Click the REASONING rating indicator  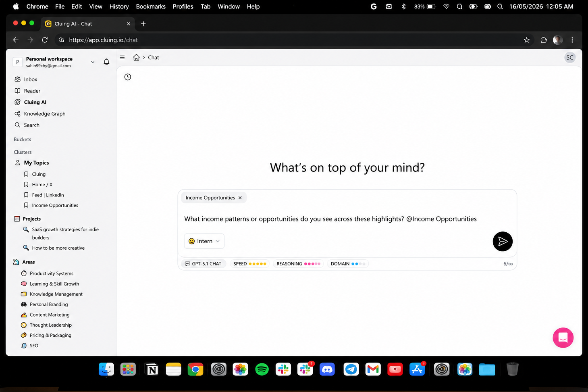[x=298, y=264]
